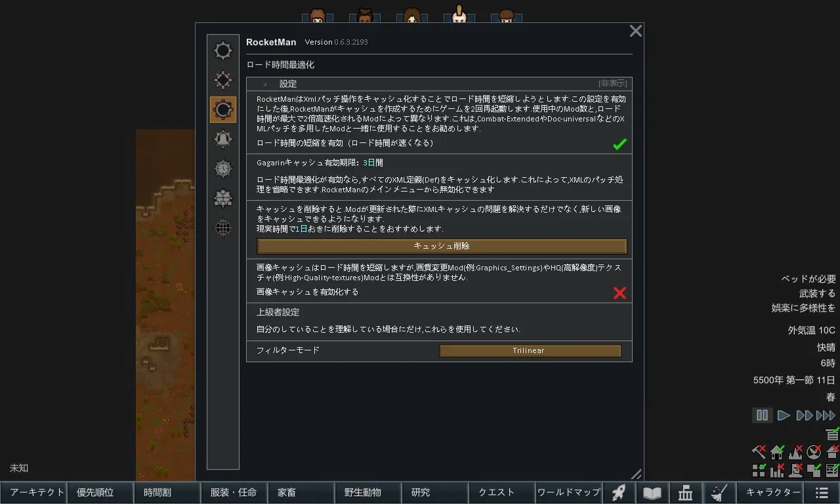Select the bell gear icon in RocketMan sidebar
Image resolution: width=840 pixels, height=504 pixels.
223,139
